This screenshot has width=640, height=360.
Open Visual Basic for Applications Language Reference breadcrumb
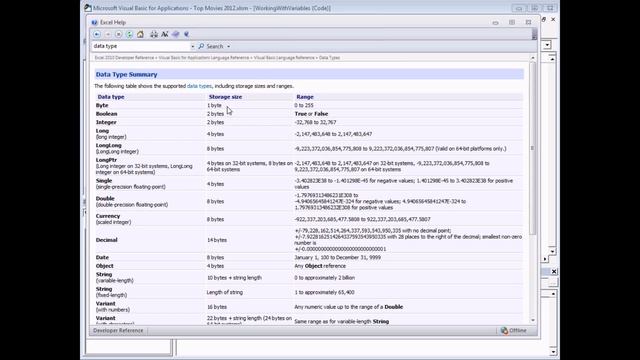(x=204, y=58)
